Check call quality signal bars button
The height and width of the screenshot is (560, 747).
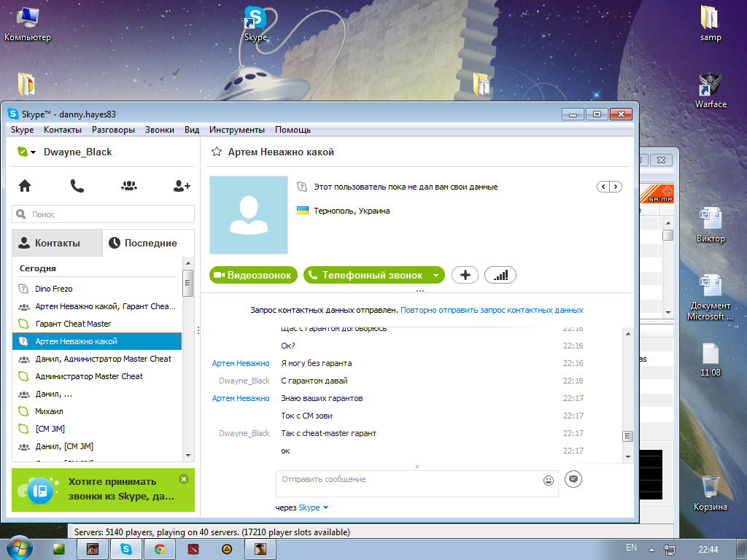coord(500,275)
